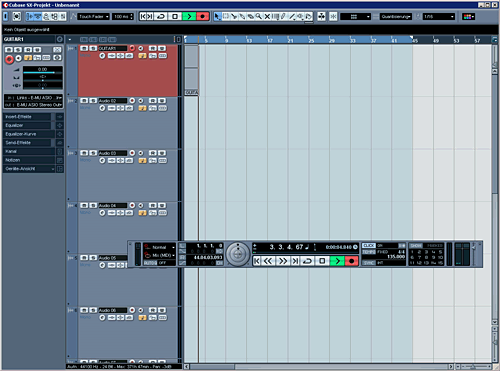
Task: Click the GUITAR1 audio event in timeline
Action: pyautogui.click(x=191, y=70)
